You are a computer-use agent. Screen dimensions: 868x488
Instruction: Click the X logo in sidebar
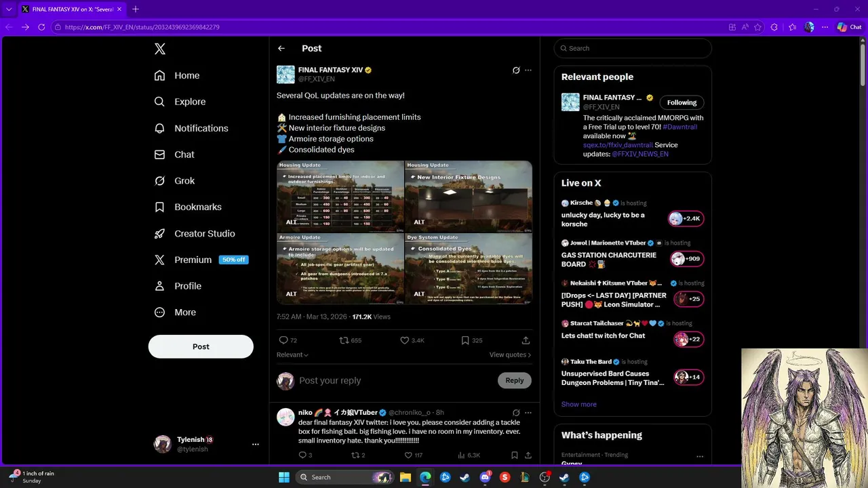[x=160, y=49]
